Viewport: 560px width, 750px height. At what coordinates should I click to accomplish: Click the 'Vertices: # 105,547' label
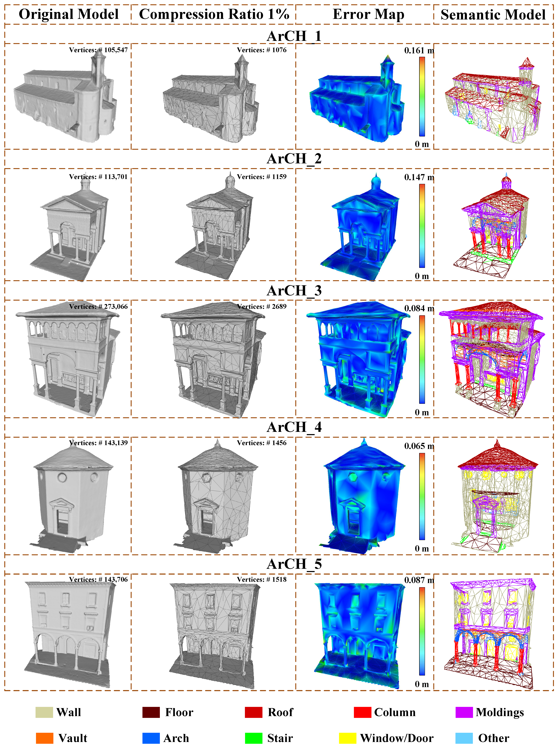[x=98, y=50]
